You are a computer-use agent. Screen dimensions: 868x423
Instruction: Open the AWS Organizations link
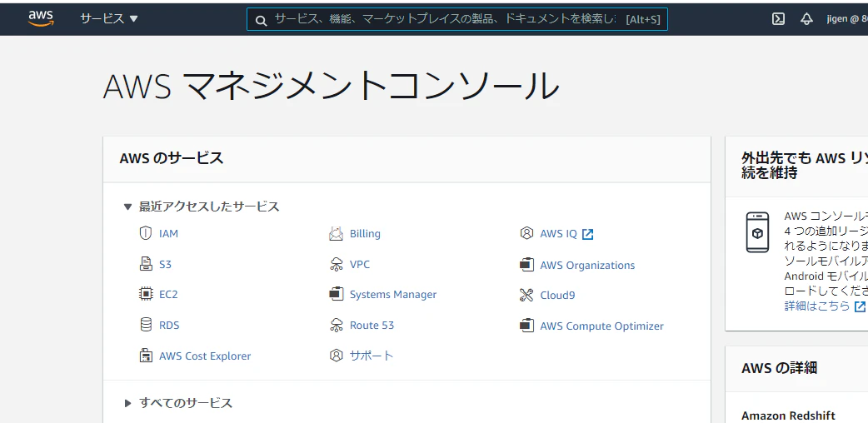(x=587, y=265)
